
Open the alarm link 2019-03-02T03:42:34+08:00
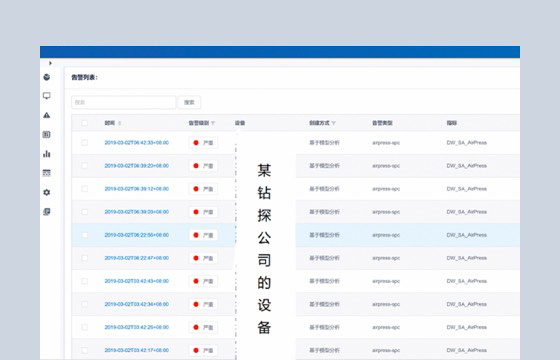(136, 304)
